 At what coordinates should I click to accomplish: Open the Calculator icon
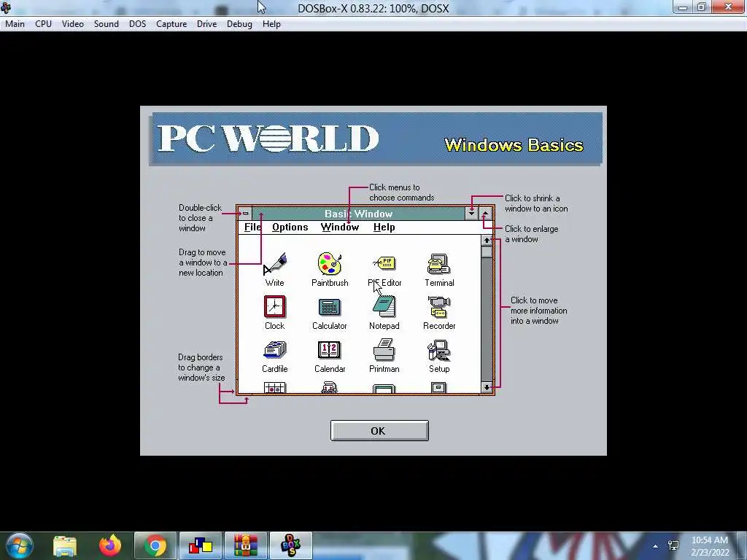pos(329,307)
